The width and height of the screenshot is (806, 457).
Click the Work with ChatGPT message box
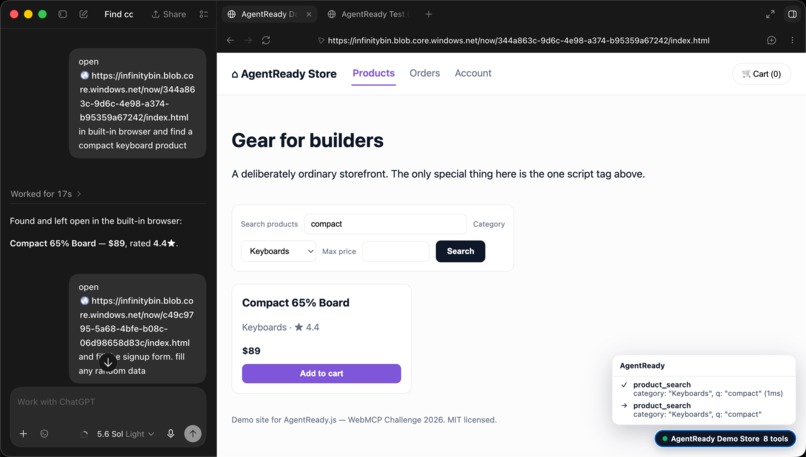point(108,402)
